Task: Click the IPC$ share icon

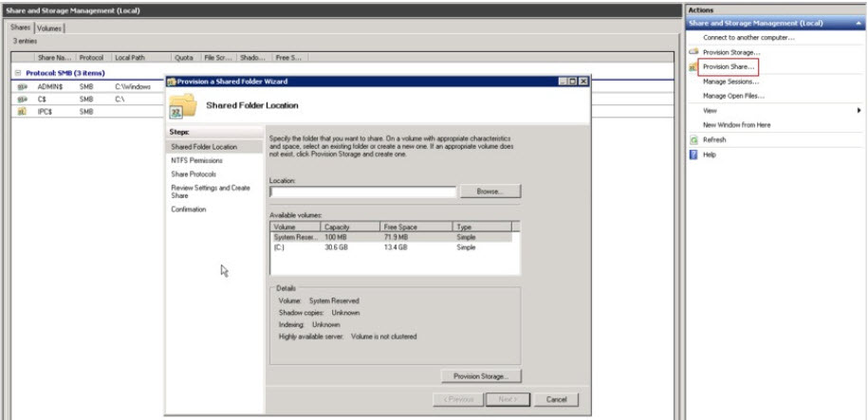Action: coord(23,111)
